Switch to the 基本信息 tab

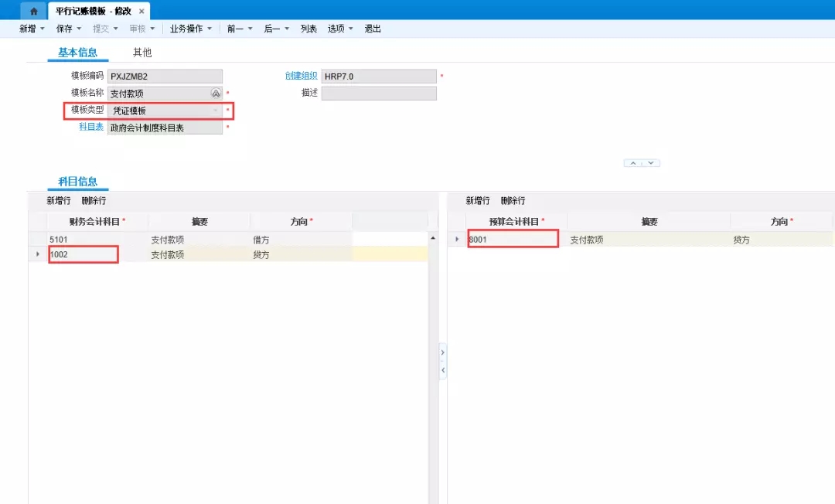click(x=78, y=52)
